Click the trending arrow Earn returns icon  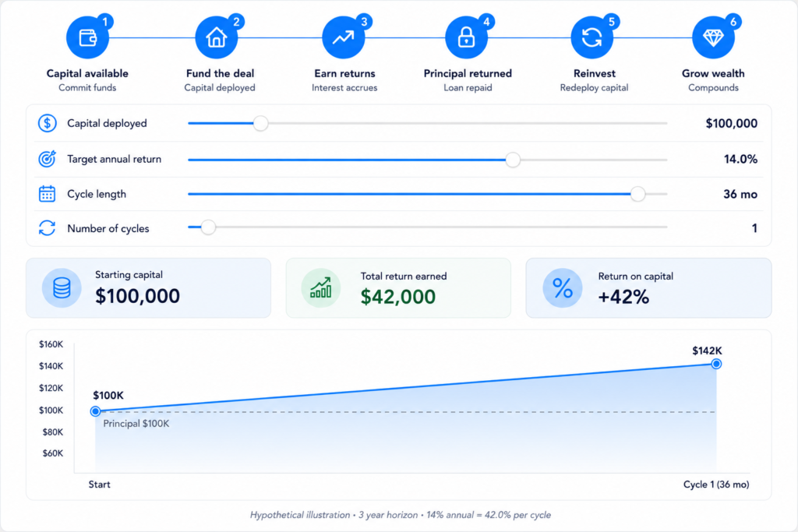pos(344,37)
